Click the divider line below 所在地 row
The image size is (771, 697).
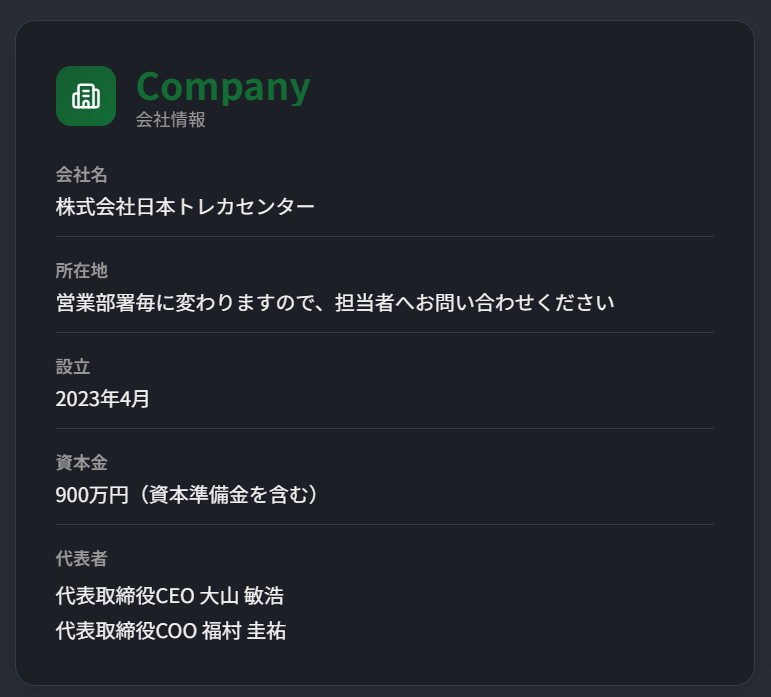pos(385,333)
